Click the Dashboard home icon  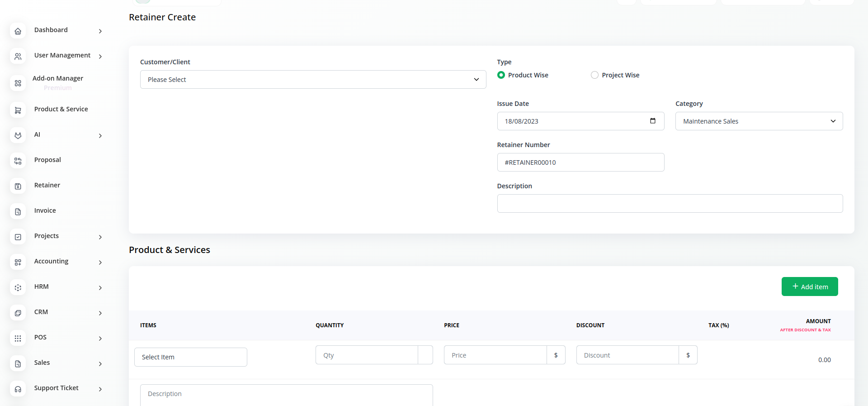[18, 31]
